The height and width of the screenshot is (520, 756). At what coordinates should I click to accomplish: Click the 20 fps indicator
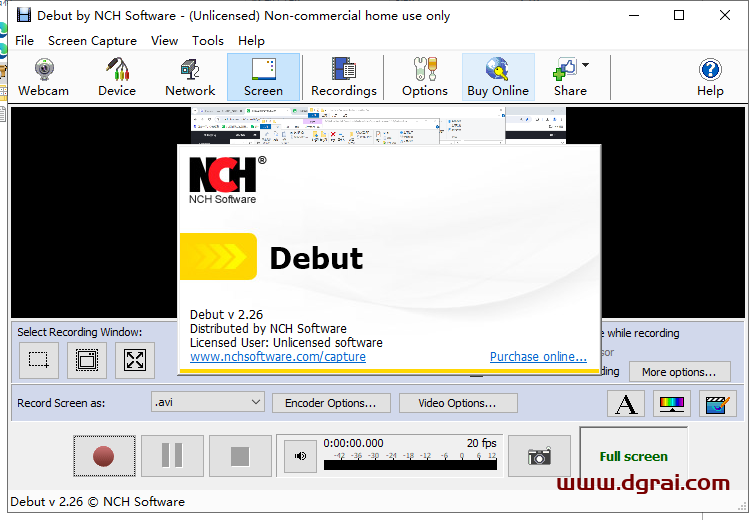[x=481, y=443]
